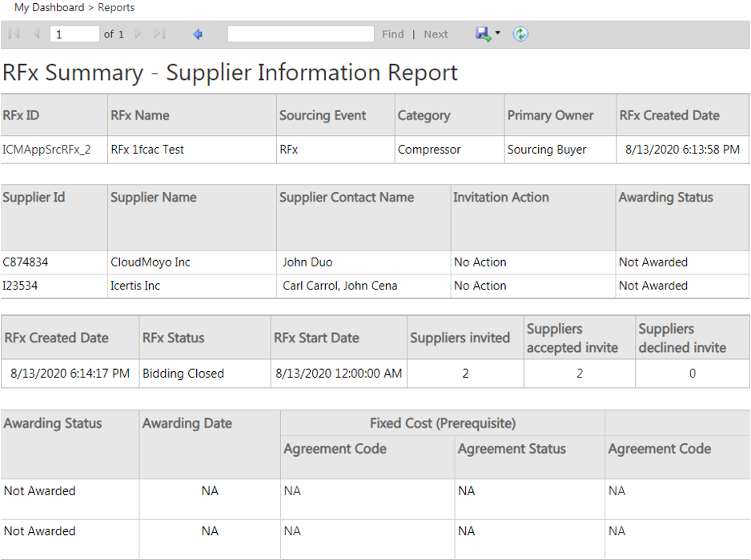This screenshot has height=560, width=751.
Task: Click the blue back-to-parent-report arrow
Action: tap(198, 34)
